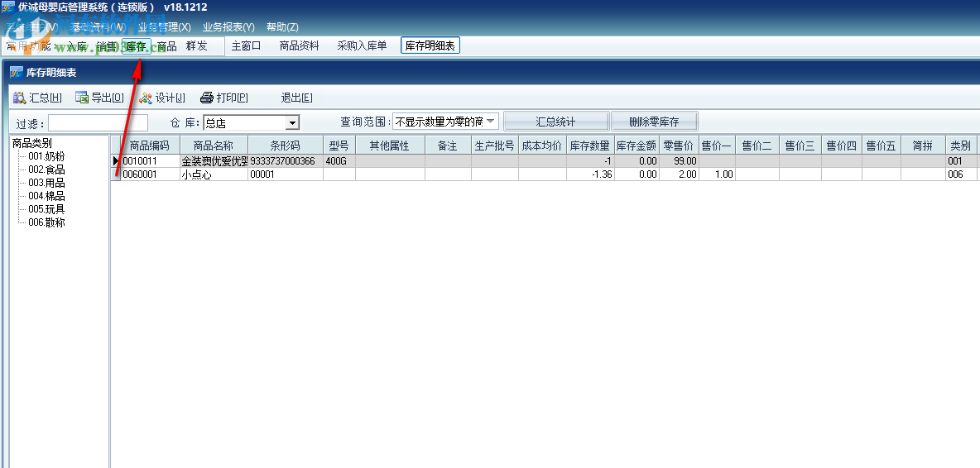
Task: Click the 生产批号 column header
Action: click(495, 146)
